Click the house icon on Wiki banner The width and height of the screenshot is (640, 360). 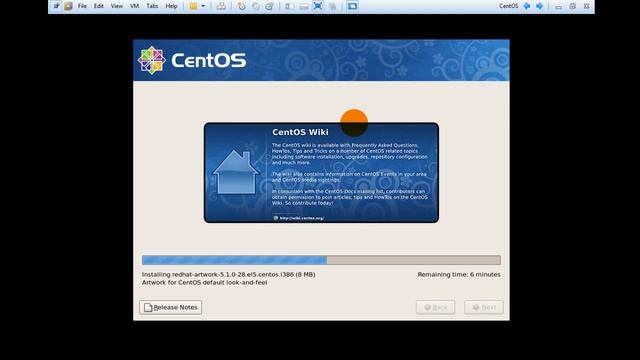point(236,172)
